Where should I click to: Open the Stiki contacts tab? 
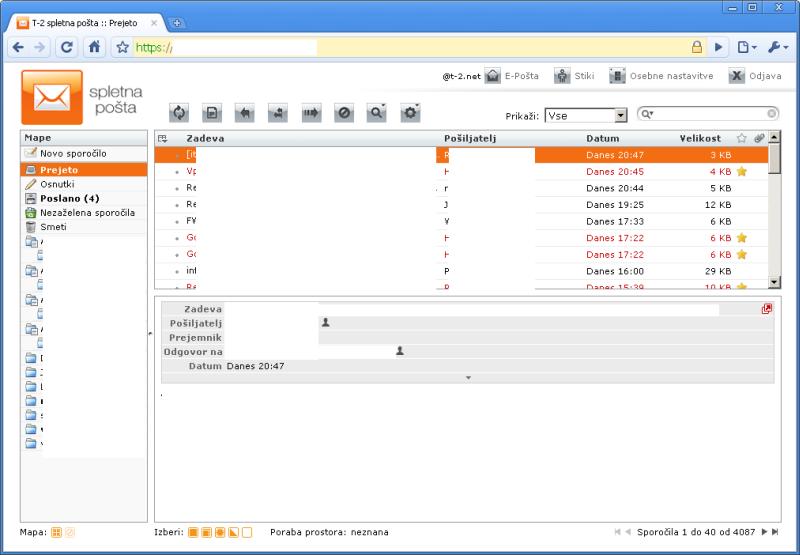[574, 76]
